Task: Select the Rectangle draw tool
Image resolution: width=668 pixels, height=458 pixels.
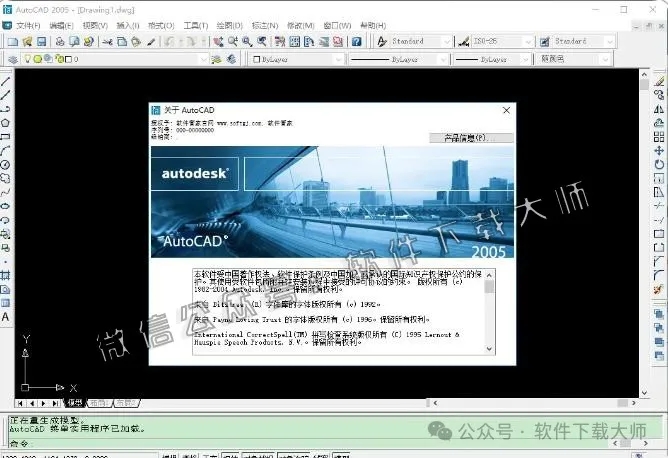Action: pos(6,137)
